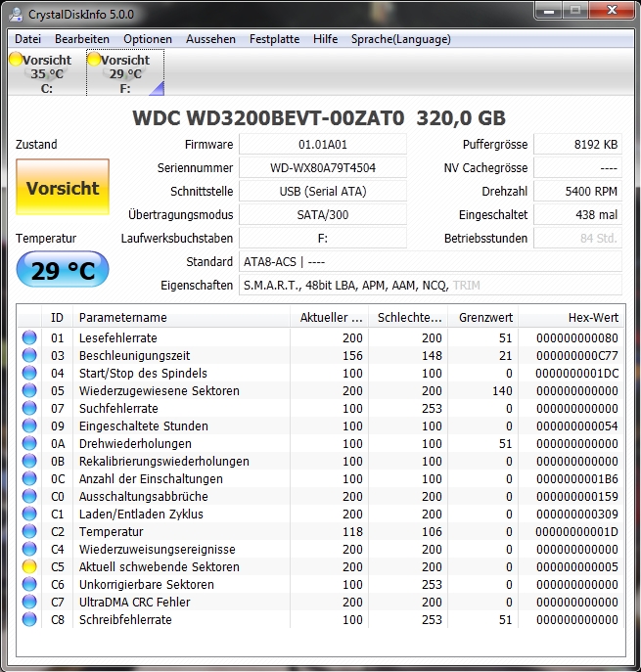
Task: Click the yellow status icon for drive F:
Action: coord(94,59)
